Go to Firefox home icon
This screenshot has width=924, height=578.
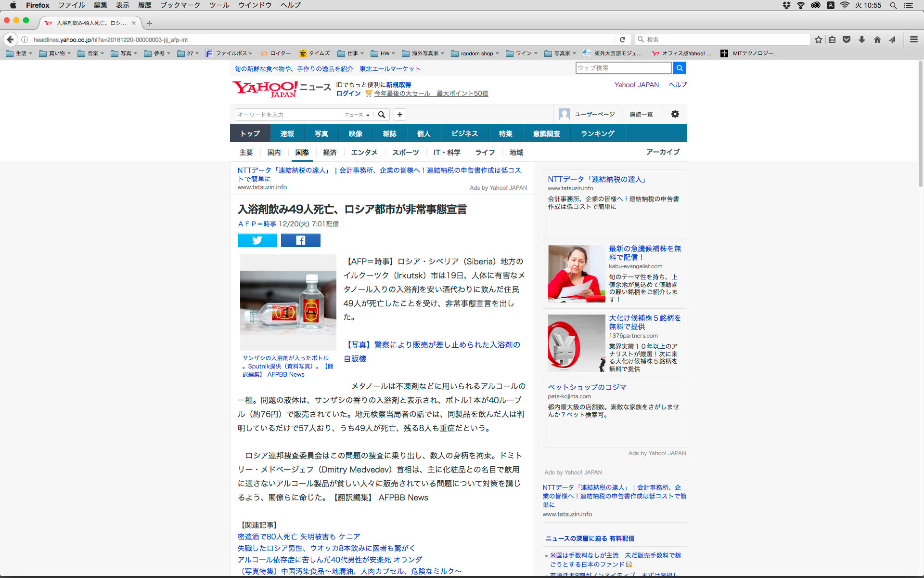pos(877,39)
